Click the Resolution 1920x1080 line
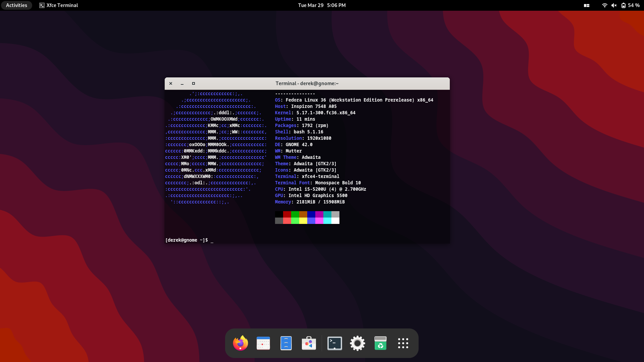This screenshot has width=644, height=362. [x=303, y=138]
